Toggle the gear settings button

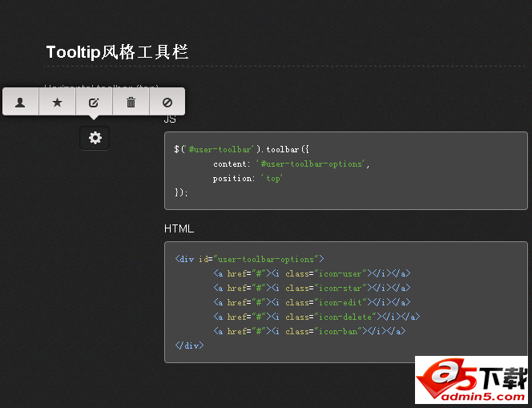(95, 138)
